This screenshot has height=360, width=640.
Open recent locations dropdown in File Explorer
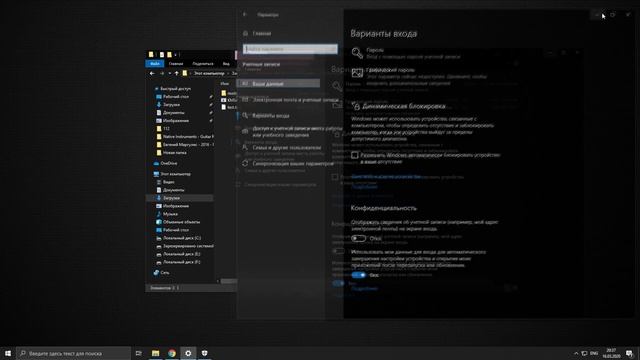pyautogui.click(x=170, y=73)
